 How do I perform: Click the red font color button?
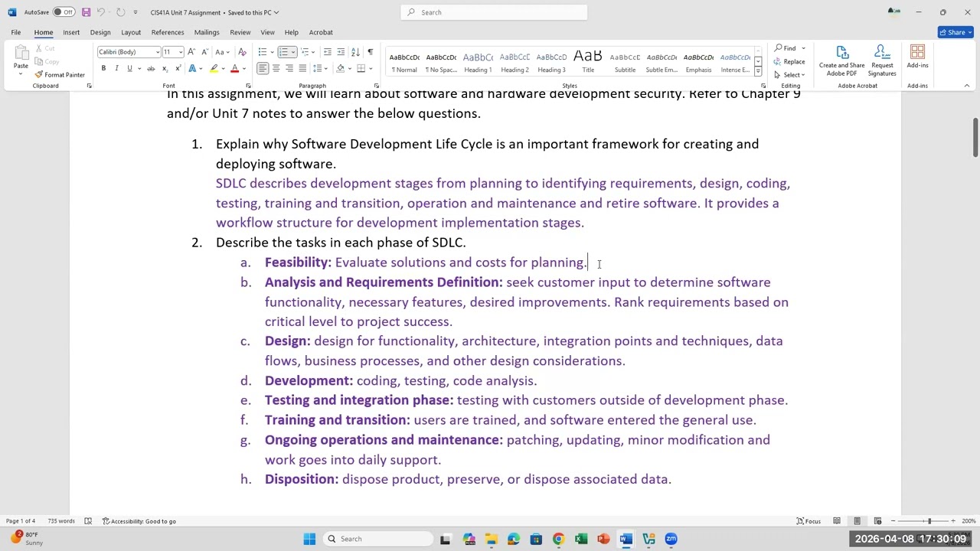[x=235, y=68]
